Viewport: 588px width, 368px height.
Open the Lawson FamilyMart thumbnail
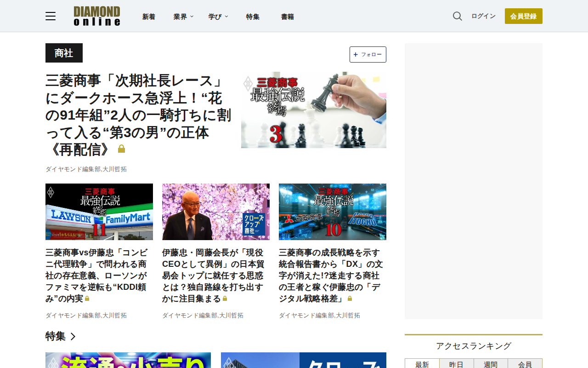point(99,212)
